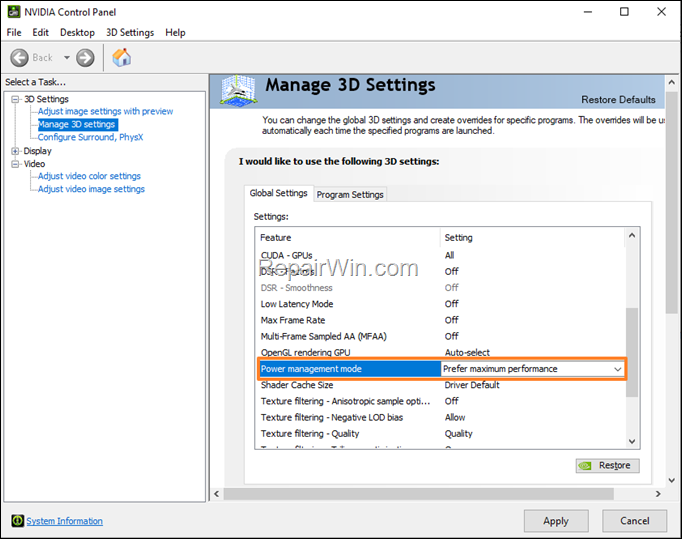Screen dimensions: 682x539
Task: Click the NVIDIA Control Panel title icon
Action: [x=13, y=12]
